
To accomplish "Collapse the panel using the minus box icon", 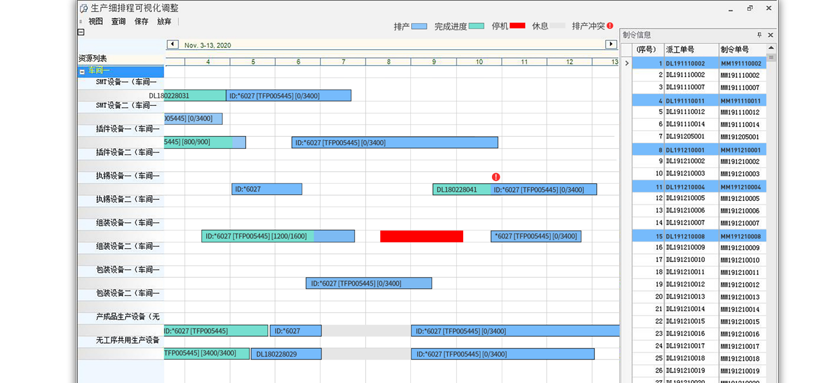I will tap(81, 32).
